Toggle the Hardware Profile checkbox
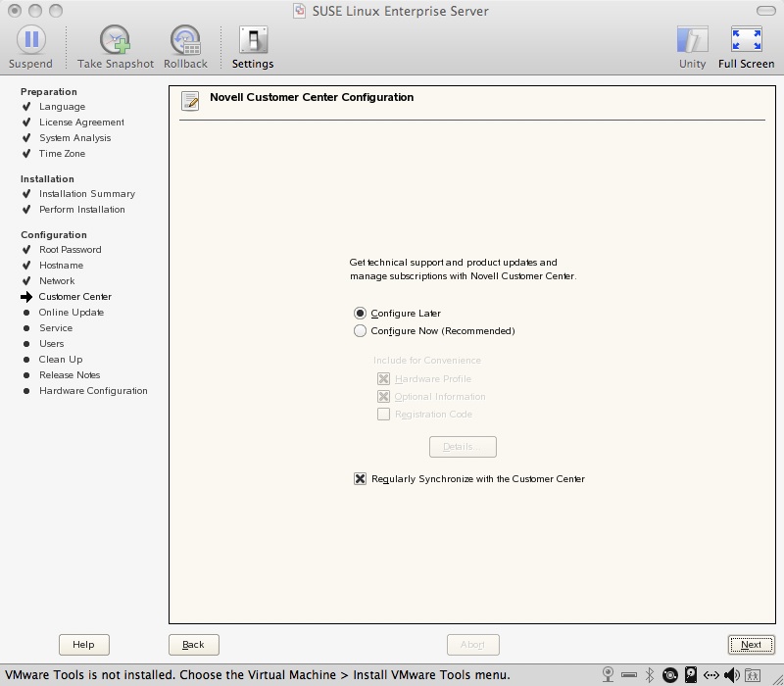The width and height of the screenshot is (784, 686). (383, 379)
